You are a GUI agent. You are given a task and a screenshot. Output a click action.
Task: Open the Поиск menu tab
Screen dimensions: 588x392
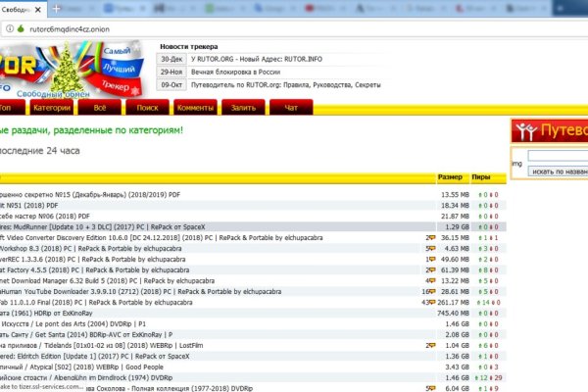148,108
